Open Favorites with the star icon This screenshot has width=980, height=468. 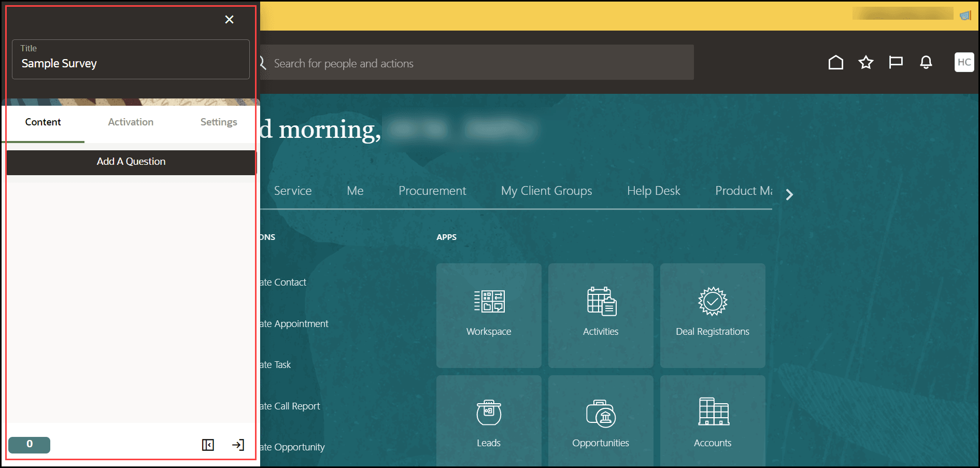pos(865,63)
